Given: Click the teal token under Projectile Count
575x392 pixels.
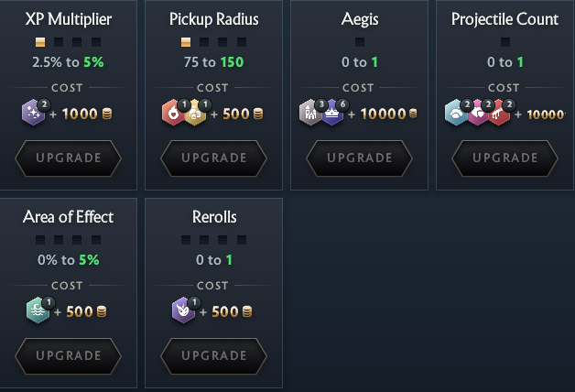Looking at the screenshot, I should click(x=454, y=113).
